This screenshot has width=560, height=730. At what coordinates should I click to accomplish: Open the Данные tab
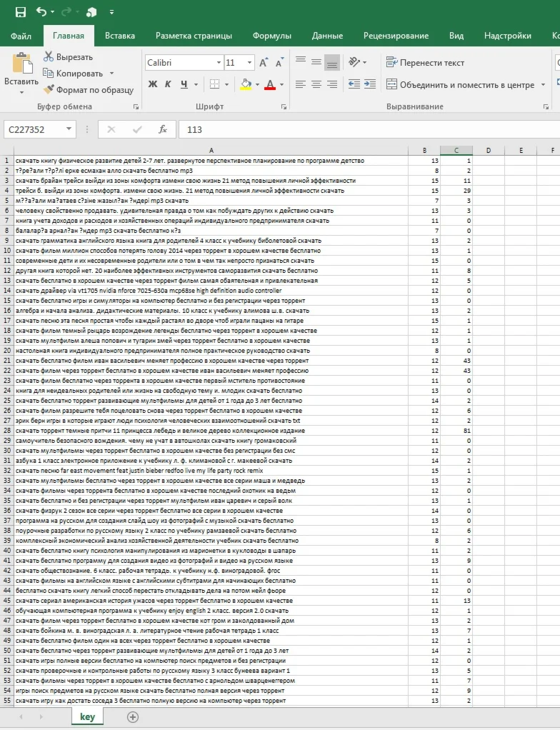[x=327, y=36]
